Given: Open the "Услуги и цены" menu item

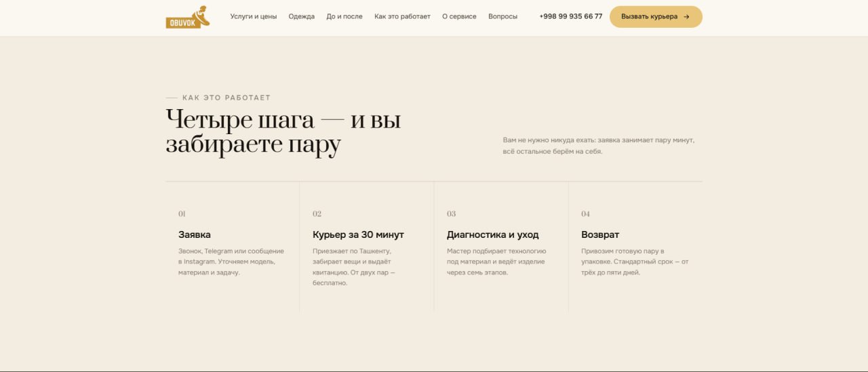Looking at the screenshot, I should coord(254,16).
